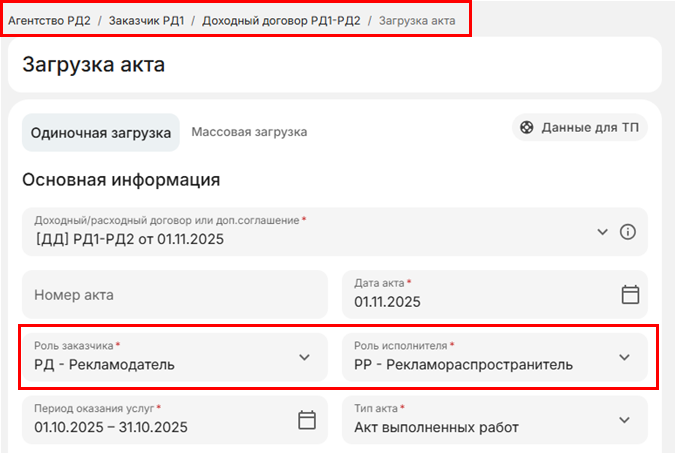Expand the contract dropdown chevron
675x453 pixels.
coord(602,232)
